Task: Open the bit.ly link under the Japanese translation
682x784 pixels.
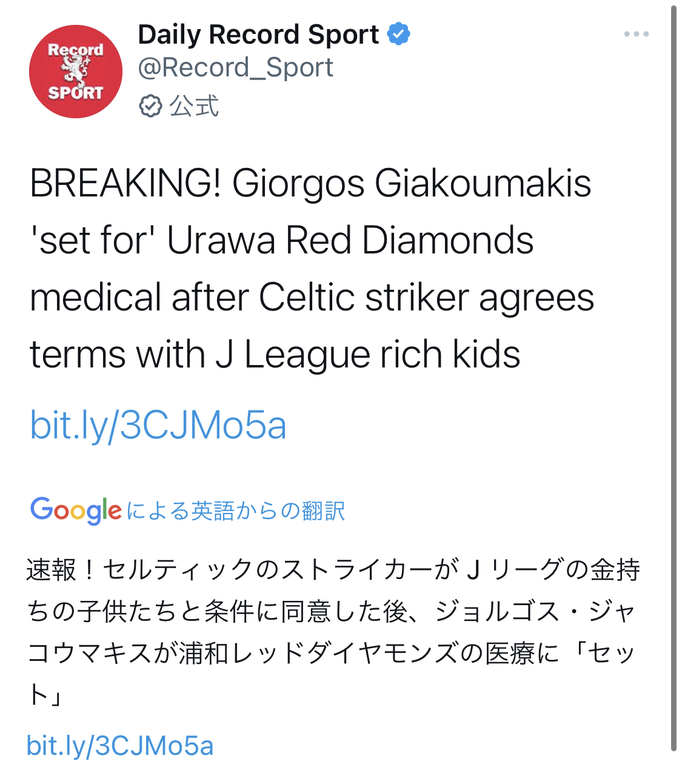Action: point(120,745)
